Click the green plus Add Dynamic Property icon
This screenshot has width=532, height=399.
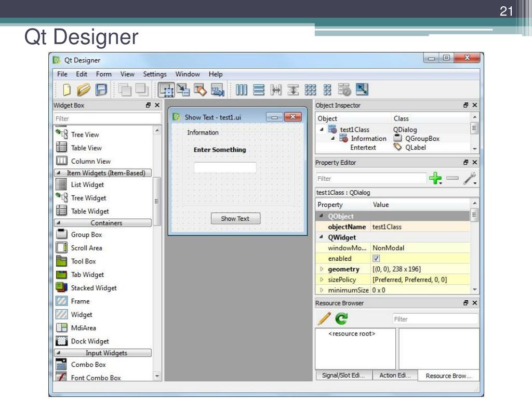pos(435,178)
